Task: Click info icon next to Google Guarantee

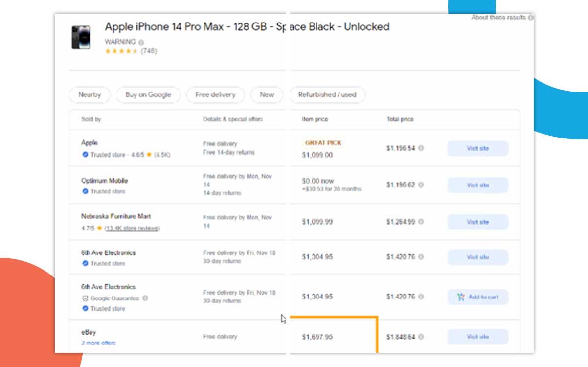Action: click(x=145, y=298)
